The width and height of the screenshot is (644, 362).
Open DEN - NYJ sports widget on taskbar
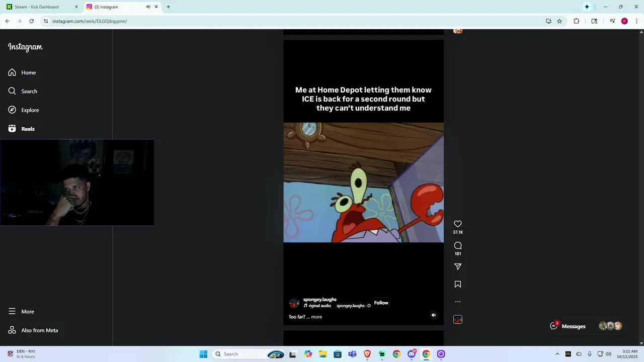(x=21, y=354)
